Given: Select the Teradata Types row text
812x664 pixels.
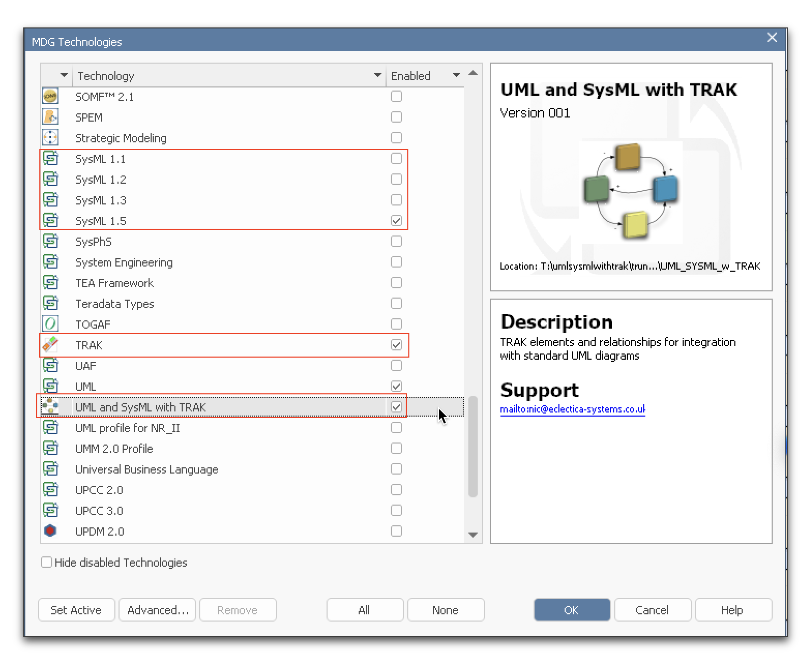Looking at the screenshot, I should pyautogui.click(x=115, y=304).
